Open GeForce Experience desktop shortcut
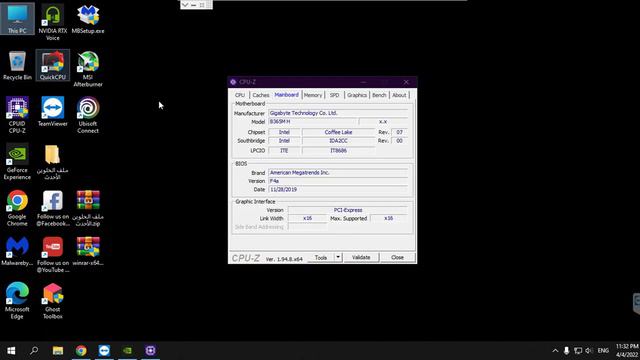This screenshot has width=640, height=360. (x=17, y=162)
